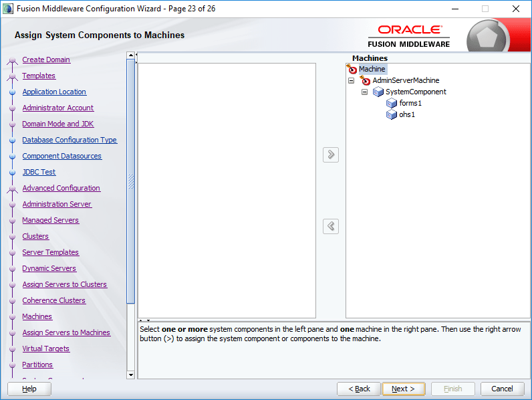
Task: Open the Virtual Targets step
Action: click(46, 348)
